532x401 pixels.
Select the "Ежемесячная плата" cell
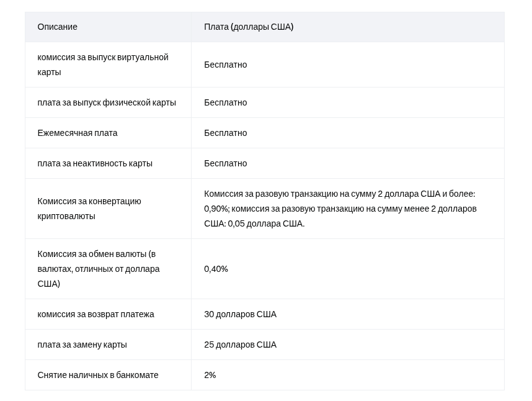78,133
